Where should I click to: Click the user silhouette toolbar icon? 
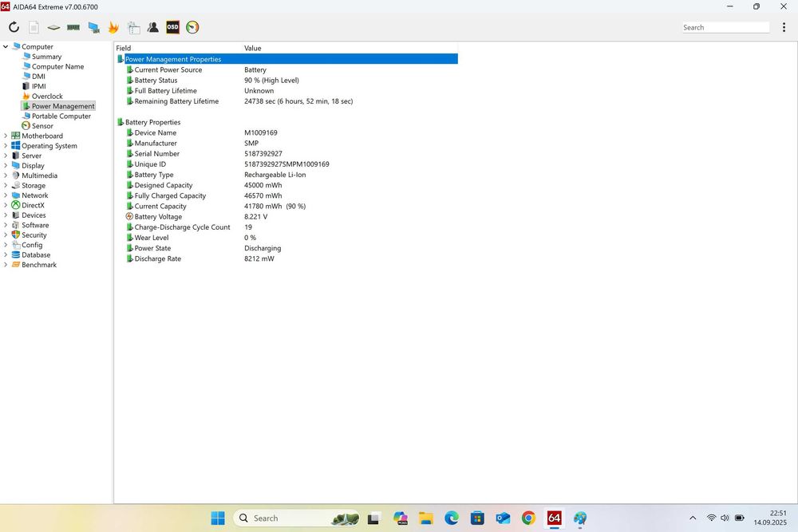(152, 27)
